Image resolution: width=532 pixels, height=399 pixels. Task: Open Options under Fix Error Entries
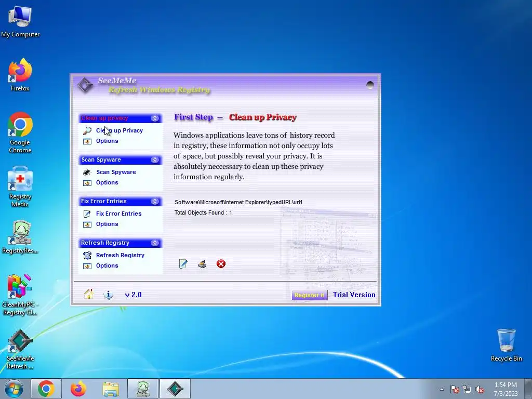[x=107, y=224]
